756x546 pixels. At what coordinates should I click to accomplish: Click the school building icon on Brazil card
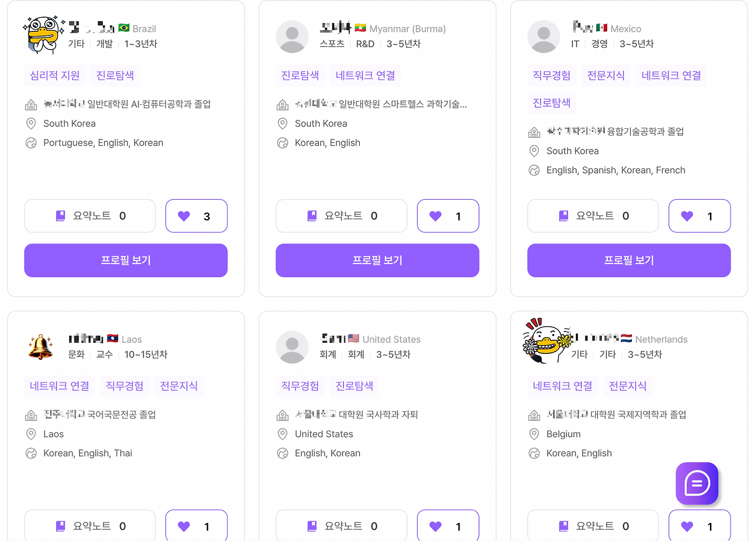pos(31,105)
